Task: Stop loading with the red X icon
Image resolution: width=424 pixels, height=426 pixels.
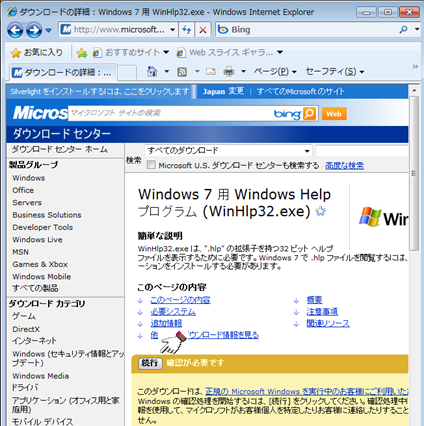Action: 203,30
